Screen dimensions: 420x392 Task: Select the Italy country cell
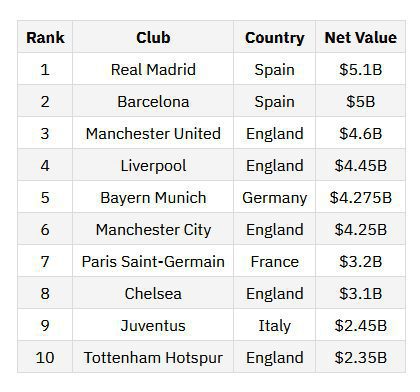click(274, 325)
